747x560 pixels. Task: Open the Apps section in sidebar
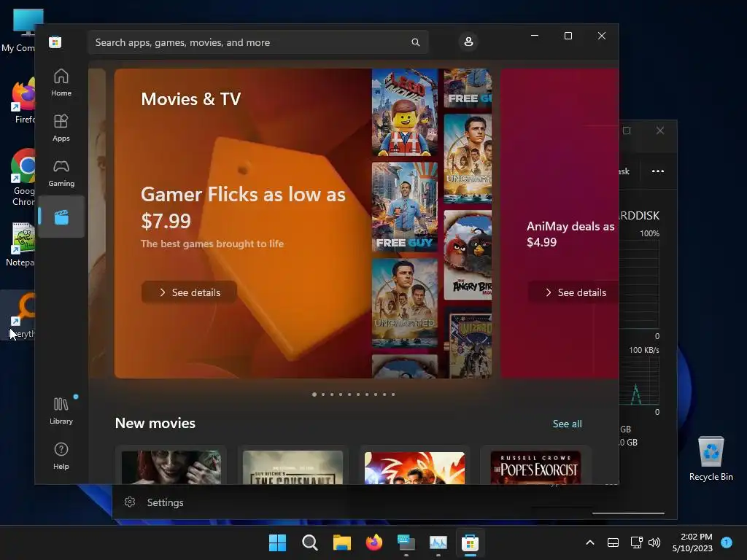[61, 128]
